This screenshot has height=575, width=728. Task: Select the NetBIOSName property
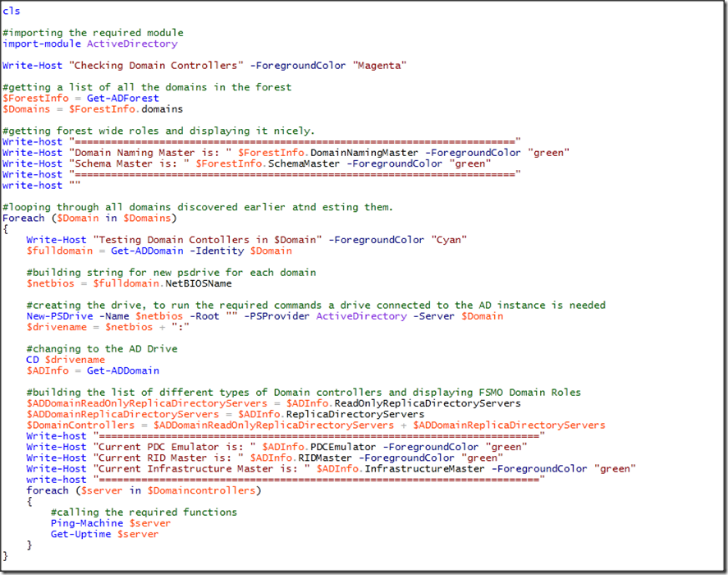(198, 283)
